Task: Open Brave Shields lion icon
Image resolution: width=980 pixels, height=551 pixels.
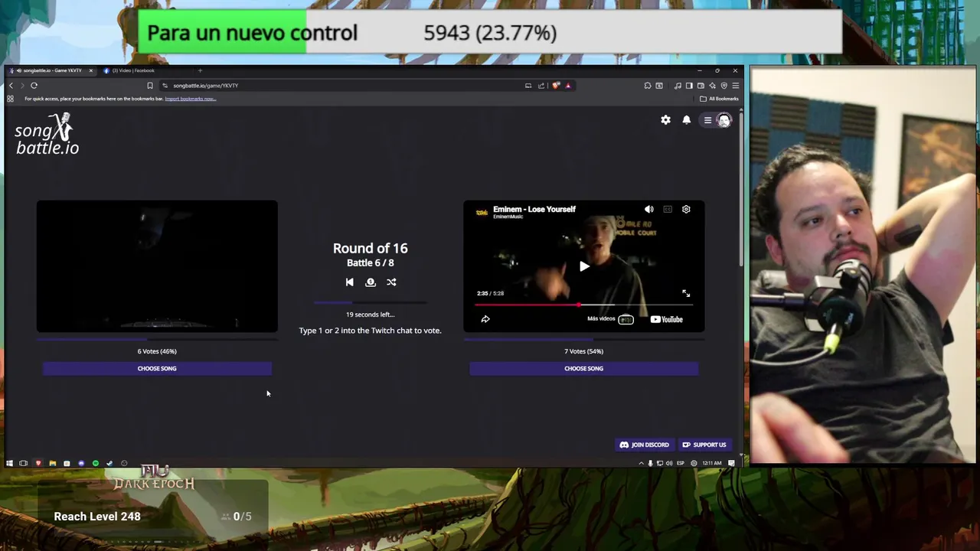Action: tap(556, 86)
